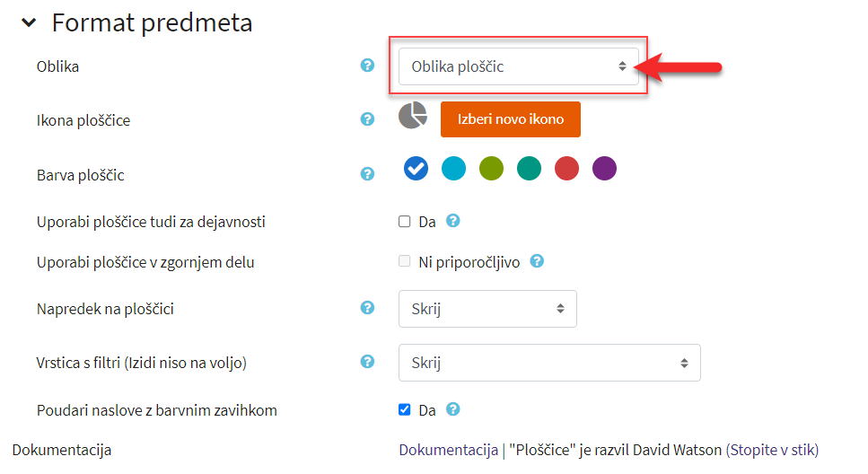The height and width of the screenshot is (474, 868).
Task: Click the pie chart tile icon preview
Action: tap(412, 116)
